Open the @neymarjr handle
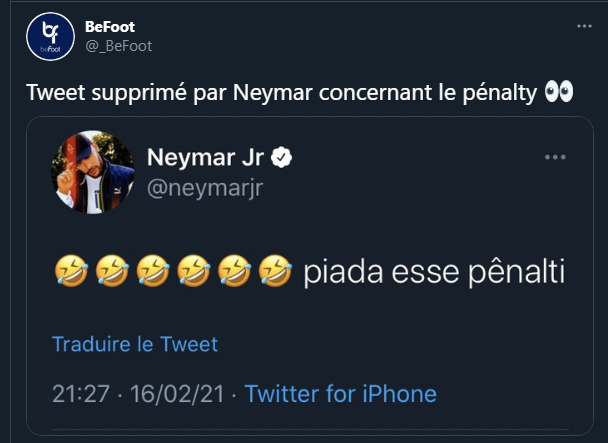This screenshot has width=608, height=443. click(x=206, y=187)
